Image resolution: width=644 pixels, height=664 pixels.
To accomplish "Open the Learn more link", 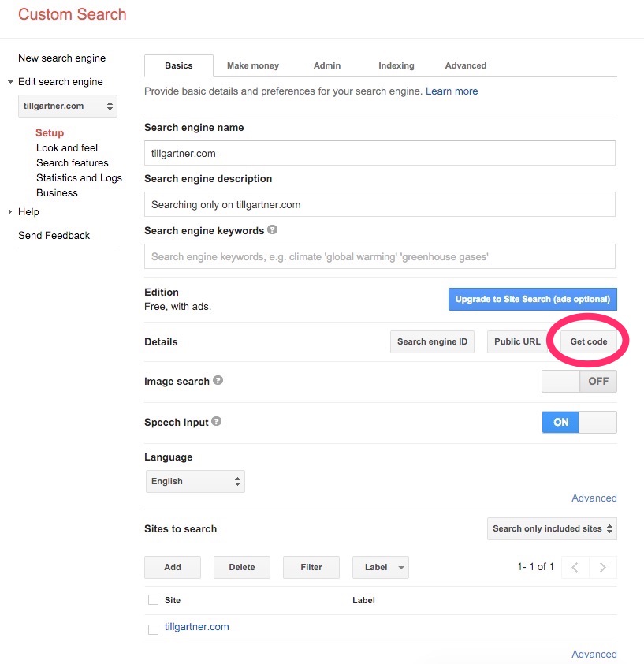I will pos(452,91).
